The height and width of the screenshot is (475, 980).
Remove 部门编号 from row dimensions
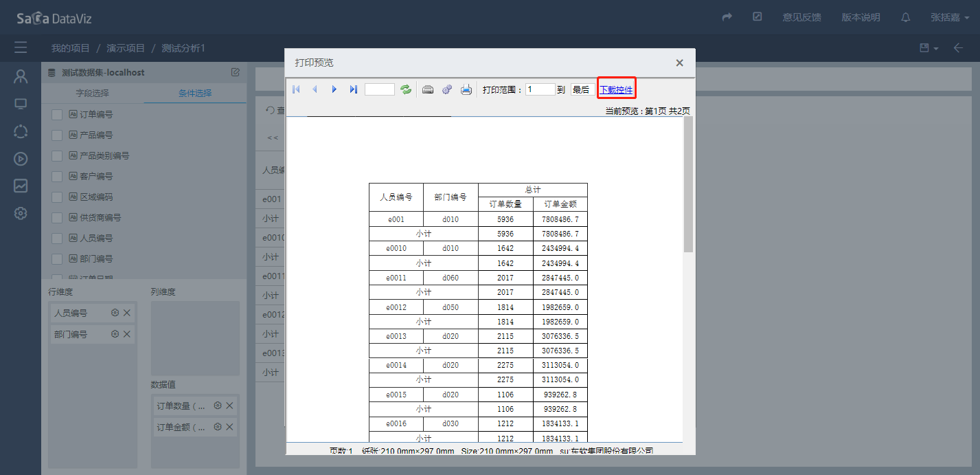coord(127,334)
